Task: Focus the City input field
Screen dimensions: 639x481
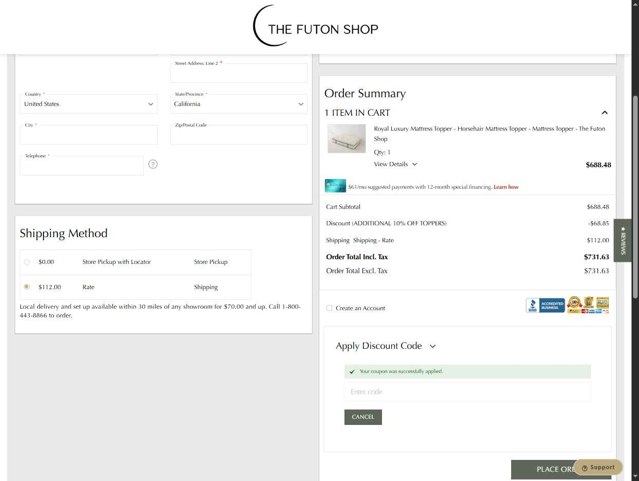Action: 88,135
